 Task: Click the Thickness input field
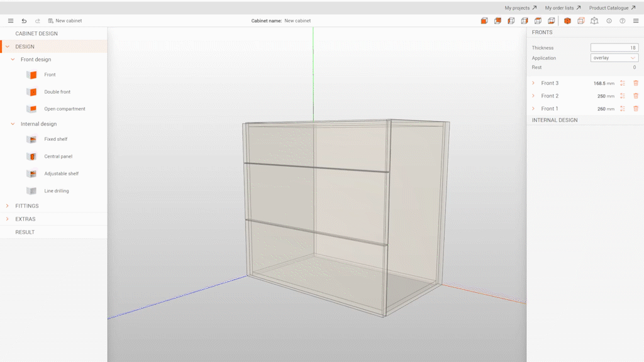coord(613,47)
